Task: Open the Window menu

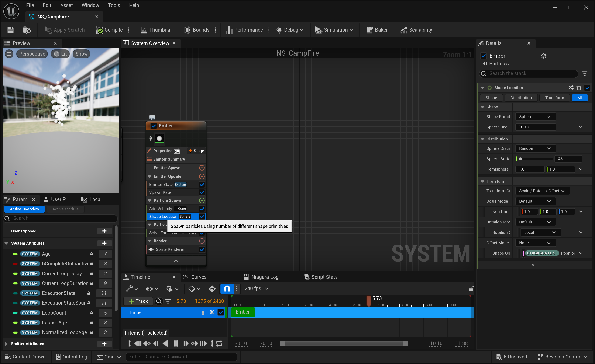Action: coord(90,5)
